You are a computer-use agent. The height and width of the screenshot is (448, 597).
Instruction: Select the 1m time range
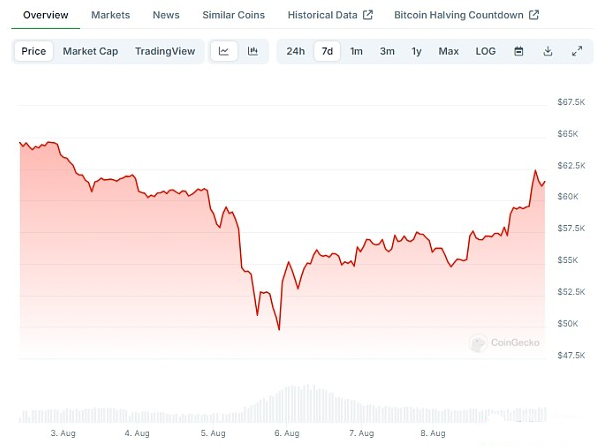point(356,51)
